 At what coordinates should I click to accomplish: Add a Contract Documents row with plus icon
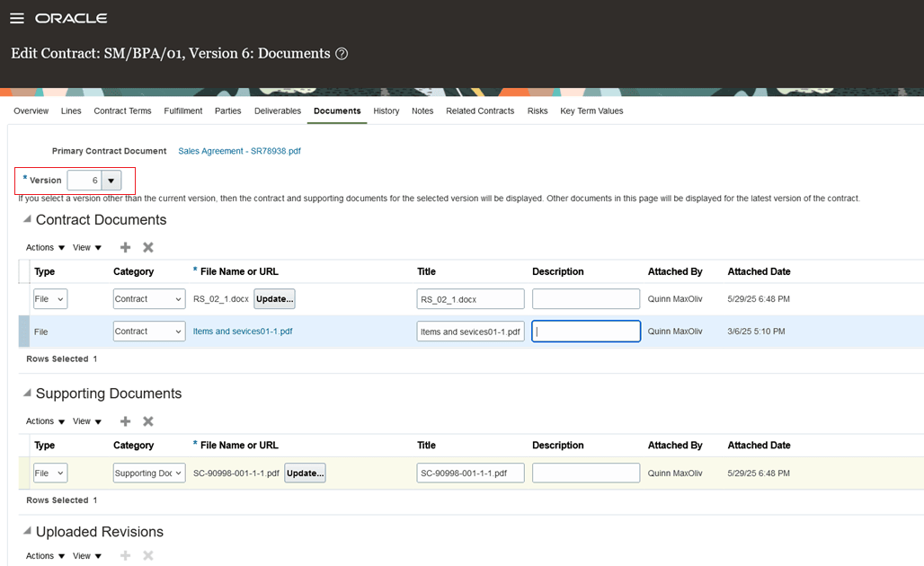tap(125, 247)
